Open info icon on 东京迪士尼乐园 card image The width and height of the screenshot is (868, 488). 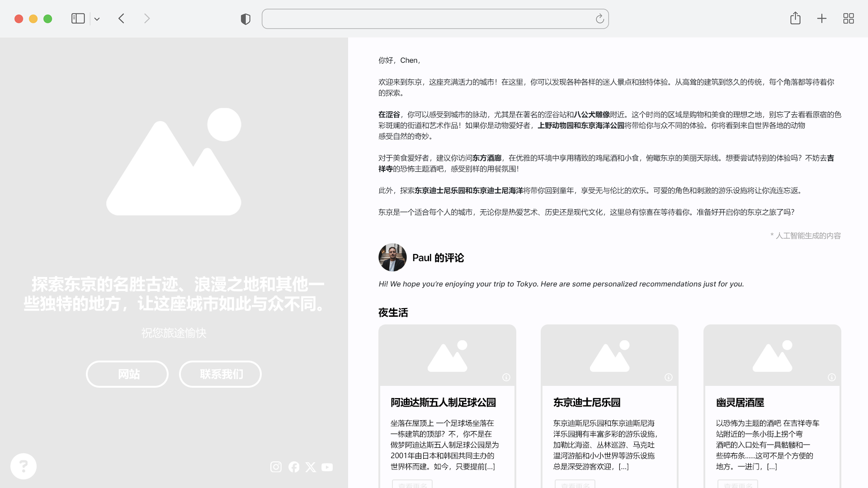tap(669, 377)
